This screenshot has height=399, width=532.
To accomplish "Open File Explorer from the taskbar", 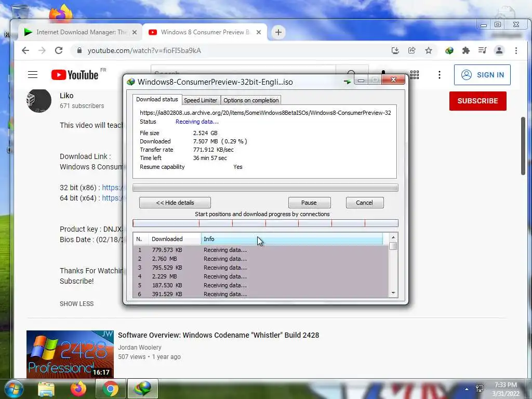I will click(x=46, y=389).
